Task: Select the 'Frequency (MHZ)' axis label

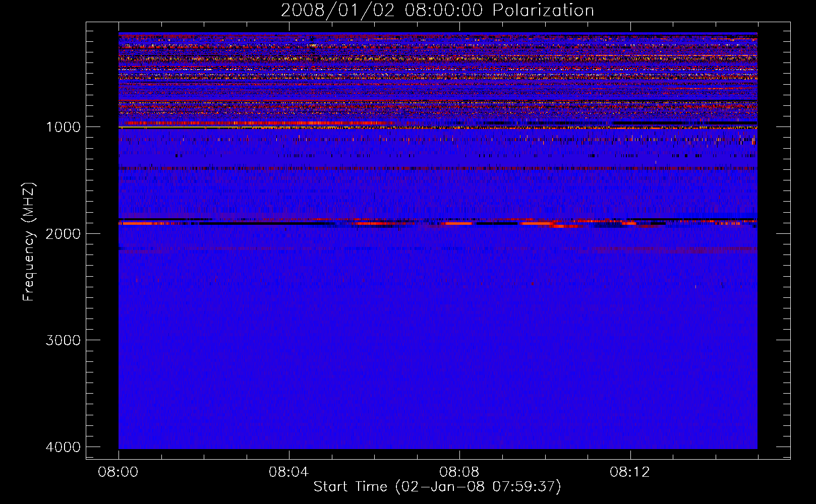Action: 29,242
